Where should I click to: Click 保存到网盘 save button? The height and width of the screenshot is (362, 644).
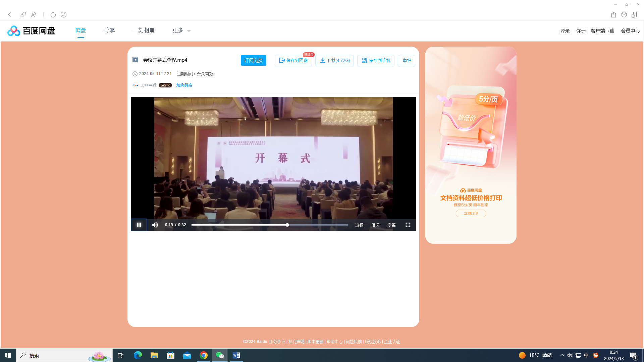tap(293, 61)
